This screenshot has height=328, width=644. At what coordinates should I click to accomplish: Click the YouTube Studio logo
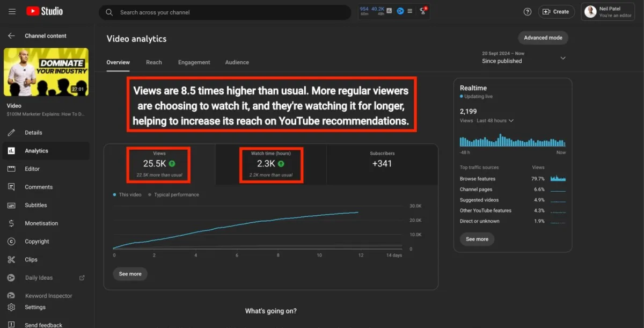point(45,11)
